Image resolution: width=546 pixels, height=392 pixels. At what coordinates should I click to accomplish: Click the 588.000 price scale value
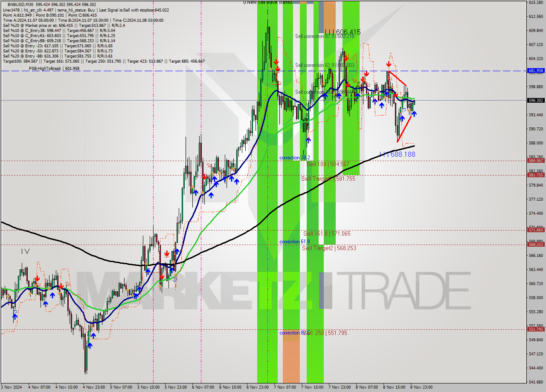coord(536,143)
